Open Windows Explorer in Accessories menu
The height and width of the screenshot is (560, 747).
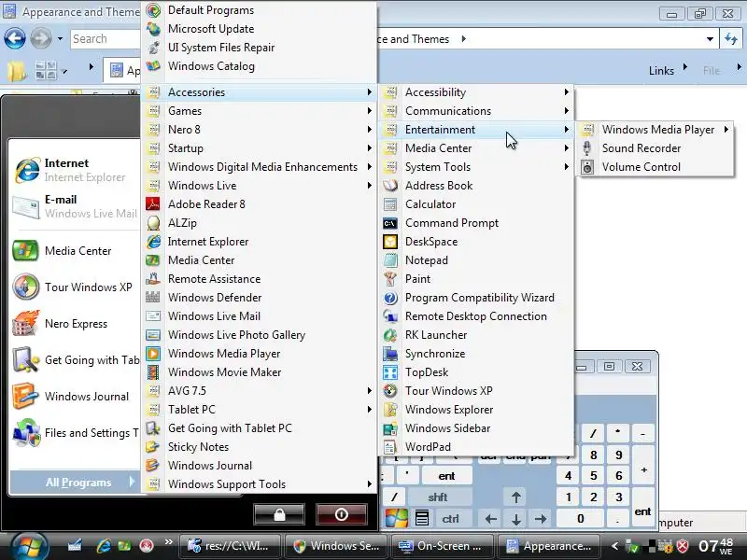coord(475,410)
